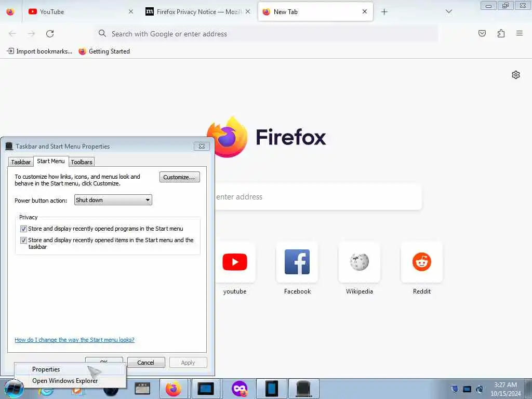Open the Save to Pocket icon
The image size is (532, 399).
(482, 33)
